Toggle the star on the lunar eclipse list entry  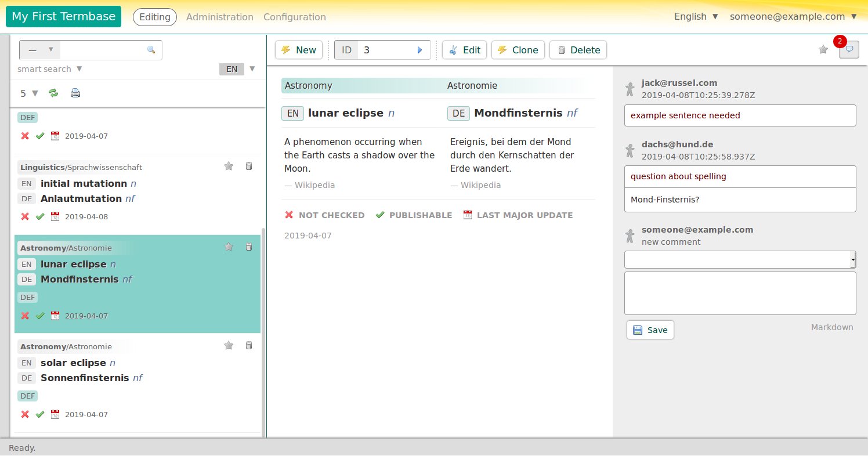tap(229, 247)
